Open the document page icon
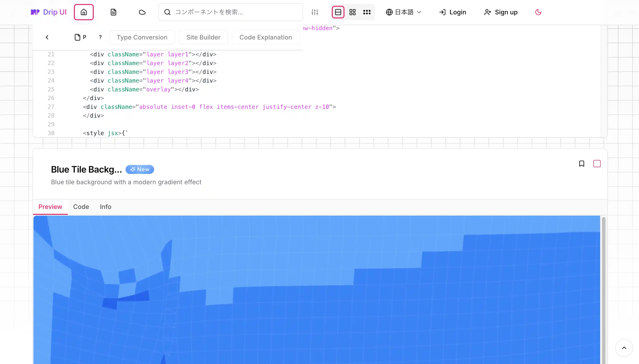Screen dimensions: 639x364 [x=113, y=12]
